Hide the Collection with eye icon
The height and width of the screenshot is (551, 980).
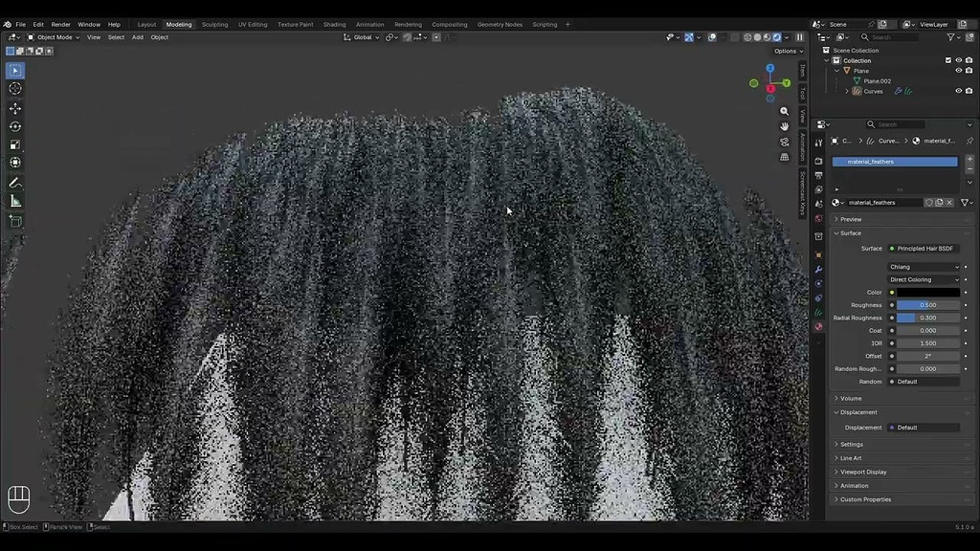(x=959, y=60)
